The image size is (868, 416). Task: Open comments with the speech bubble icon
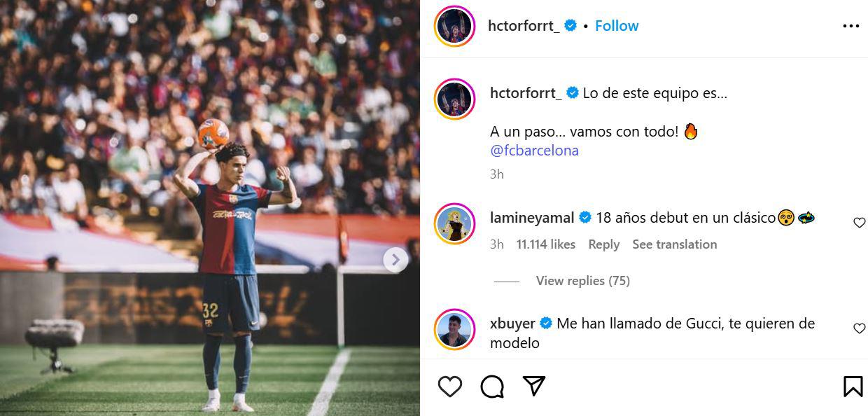pos(492,386)
